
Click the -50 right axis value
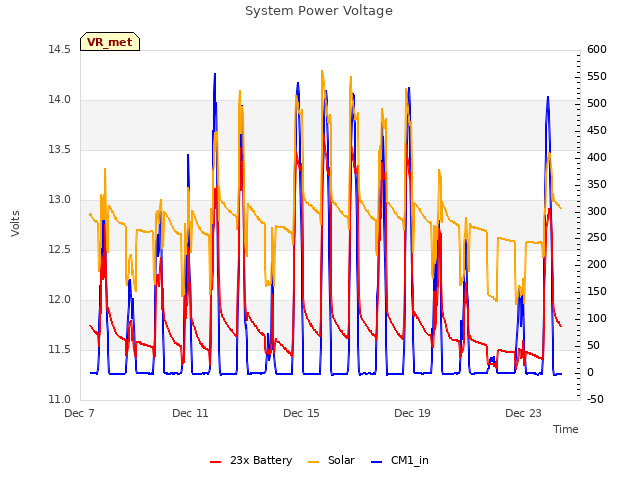(x=595, y=400)
